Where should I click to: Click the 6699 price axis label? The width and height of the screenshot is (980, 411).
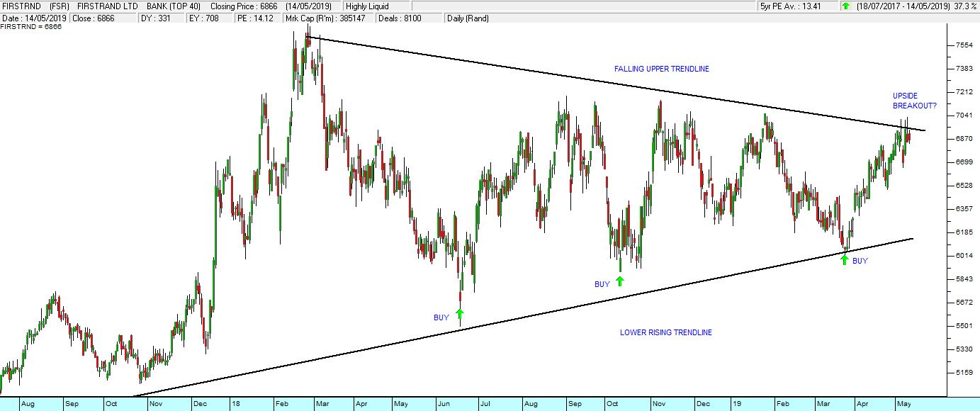964,162
